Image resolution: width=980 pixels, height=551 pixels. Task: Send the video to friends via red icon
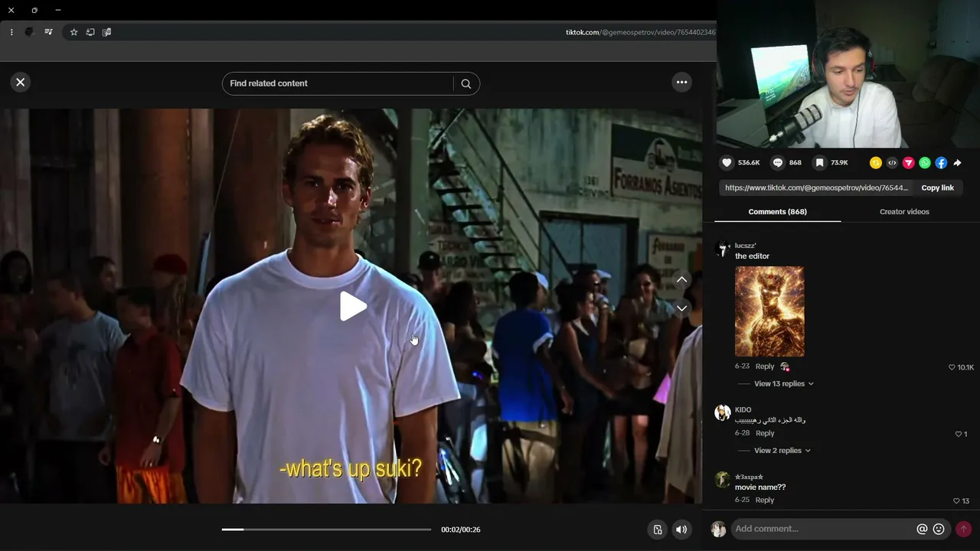(x=908, y=163)
